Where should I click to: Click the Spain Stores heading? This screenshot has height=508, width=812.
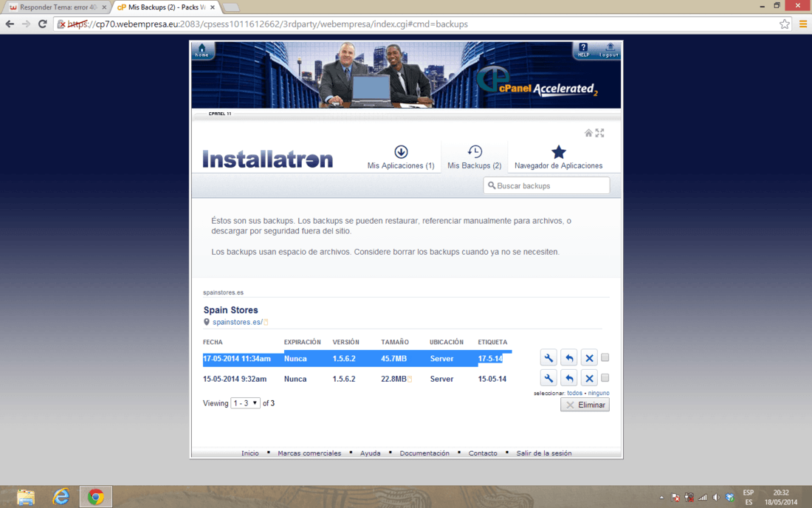[230, 309]
